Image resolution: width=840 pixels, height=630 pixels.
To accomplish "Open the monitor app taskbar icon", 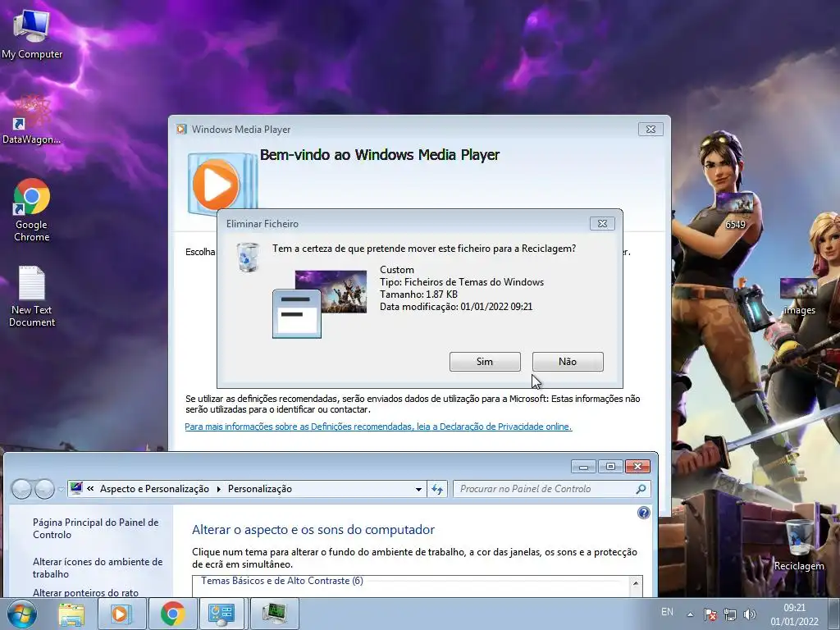I will 274,614.
